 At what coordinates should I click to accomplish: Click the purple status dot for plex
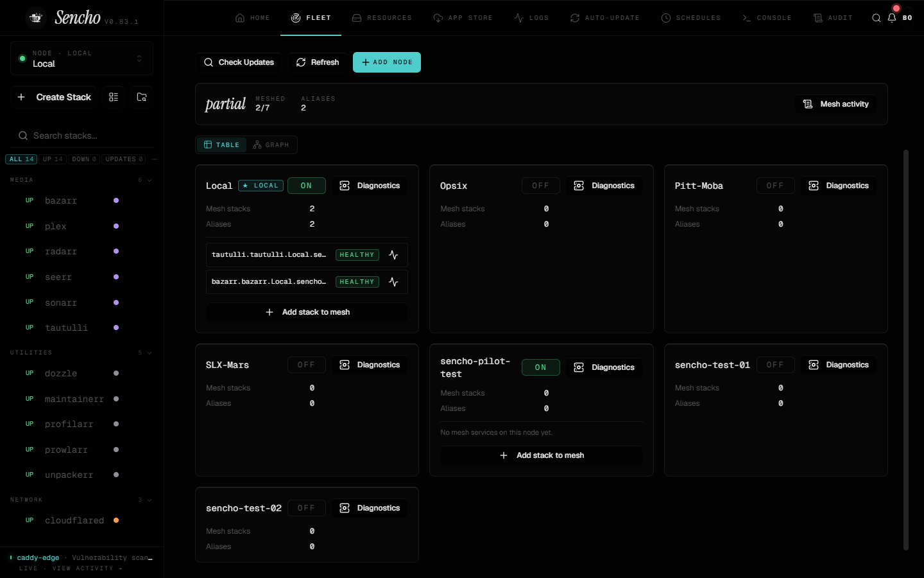(116, 226)
